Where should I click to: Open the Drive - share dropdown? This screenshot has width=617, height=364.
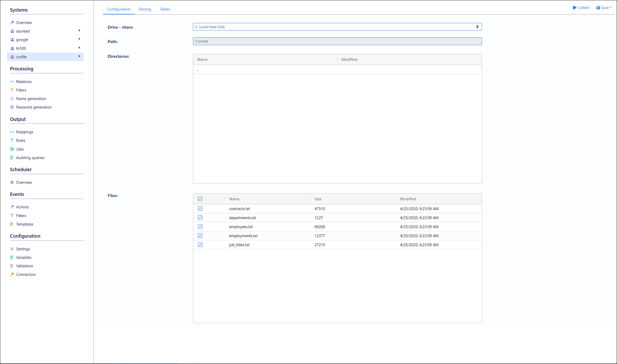(x=337, y=27)
